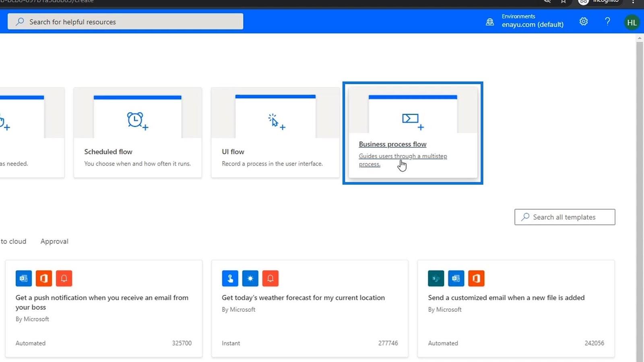The height and width of the screenshot is (362, 644).
Task: Click the browser bookmark star icon
Action: (x=563, y=2)
